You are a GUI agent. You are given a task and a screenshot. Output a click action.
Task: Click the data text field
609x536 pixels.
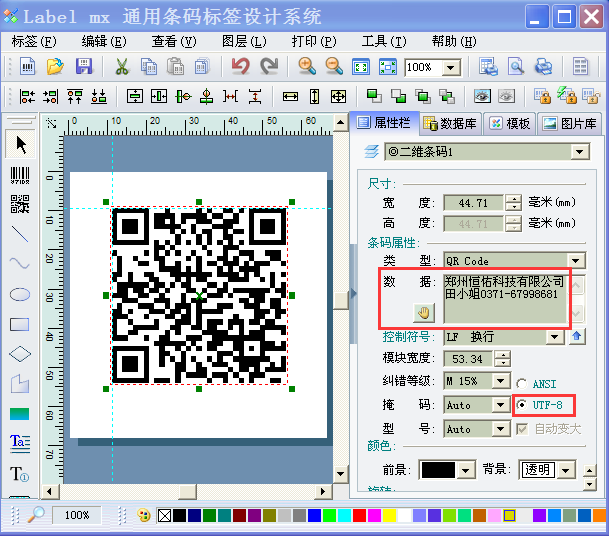[x=505, y=298]
